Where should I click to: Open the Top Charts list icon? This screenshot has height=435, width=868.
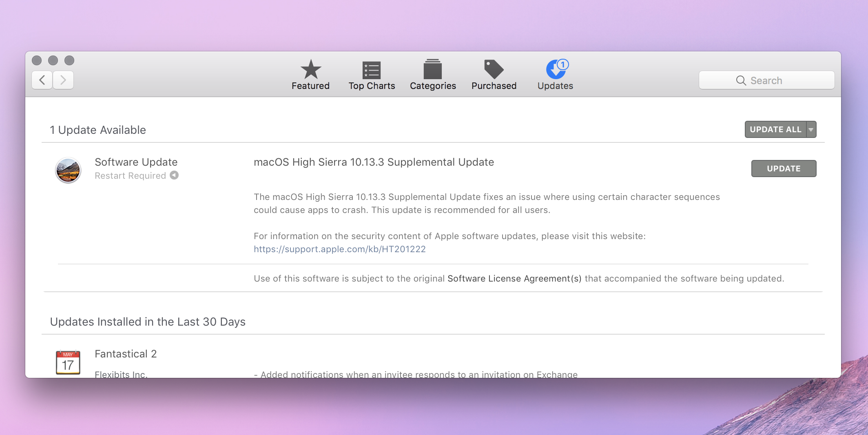point(372,70)
